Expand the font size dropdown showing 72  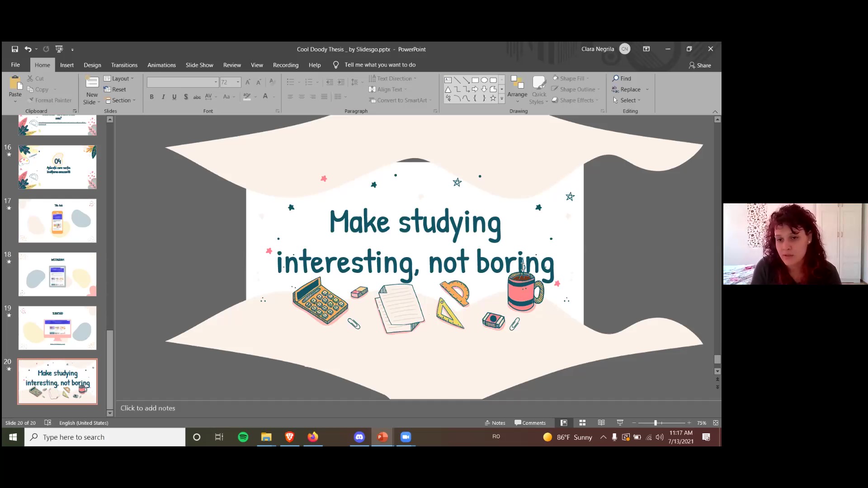(x=238, y=82)
